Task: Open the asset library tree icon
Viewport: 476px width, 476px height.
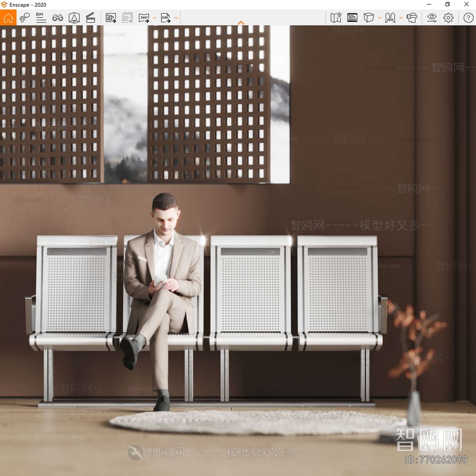Action: pyautogui.click(x=74, y=18)
